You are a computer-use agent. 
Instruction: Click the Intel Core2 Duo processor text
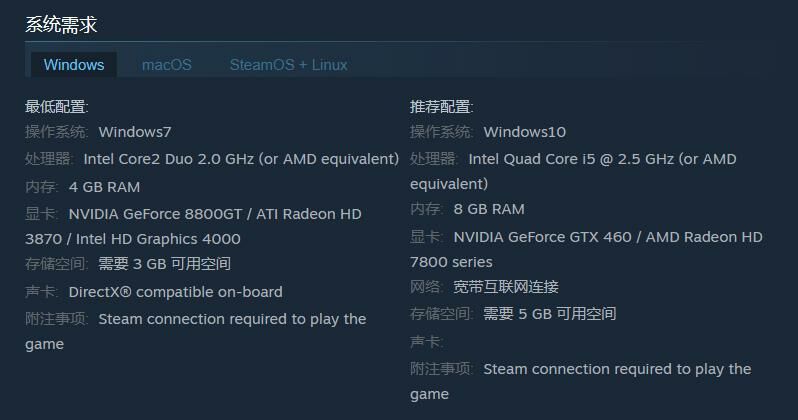[x=240, y=159]
